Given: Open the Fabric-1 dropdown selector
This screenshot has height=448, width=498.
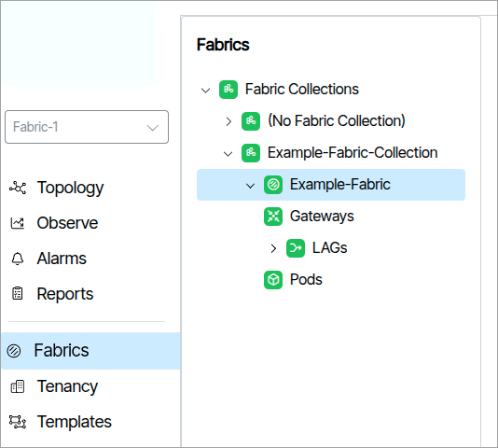Looking at the screenshot, I should pyautogui.click(x=87, y=127).
